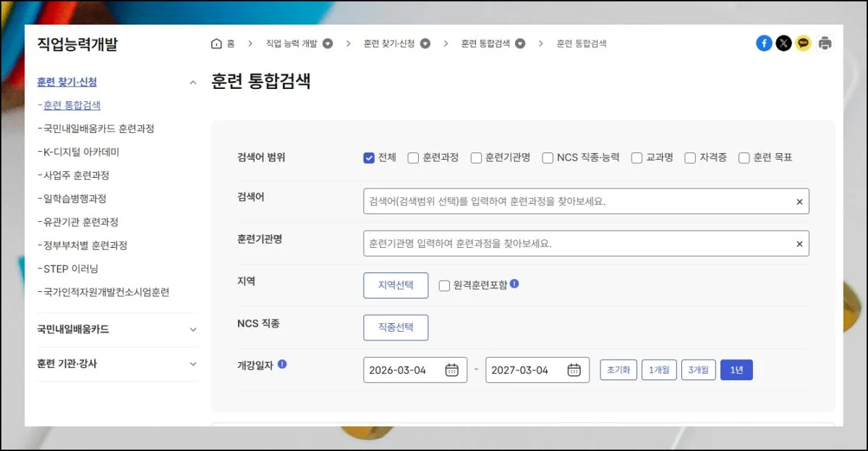Enable the 원격훈련포함 checkbox
Screen dimensions: 868x451
(x=445, y=285)
